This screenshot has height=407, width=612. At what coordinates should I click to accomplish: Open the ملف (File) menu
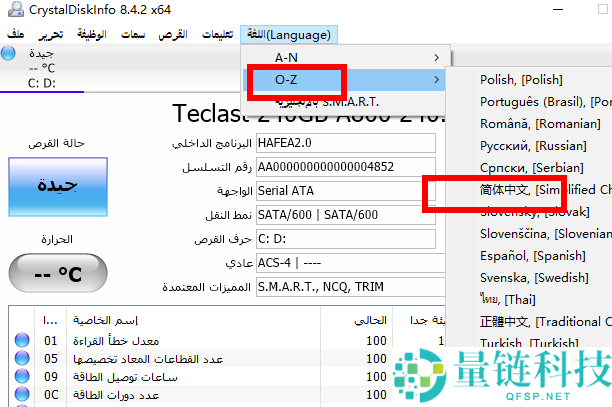tap(16, 35)
